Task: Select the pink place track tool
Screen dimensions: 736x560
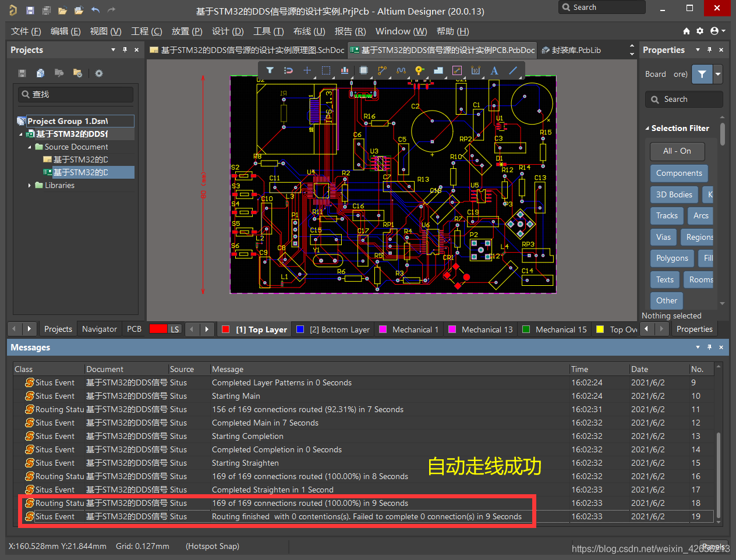Action: [x=457, y=70]
